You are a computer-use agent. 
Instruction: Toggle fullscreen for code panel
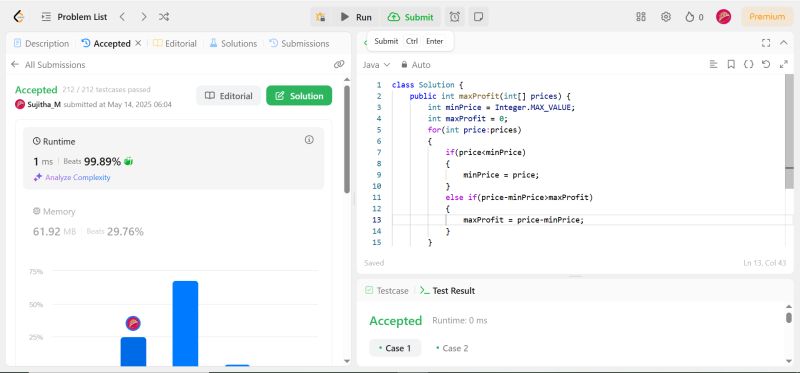[x=766, y=43]
